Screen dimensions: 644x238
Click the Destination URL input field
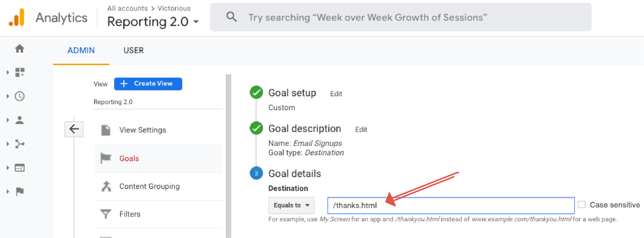point(450,205)
